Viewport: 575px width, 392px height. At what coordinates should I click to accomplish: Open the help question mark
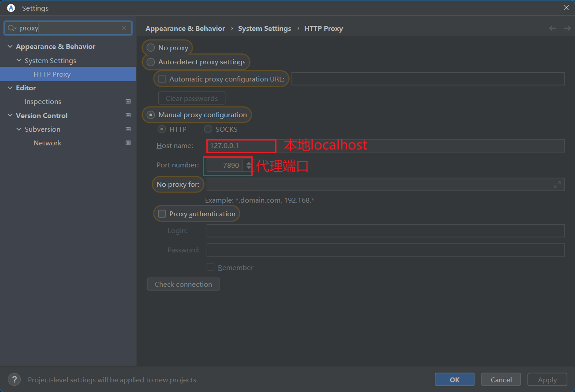pyautogui.click(x=14, y=379)
